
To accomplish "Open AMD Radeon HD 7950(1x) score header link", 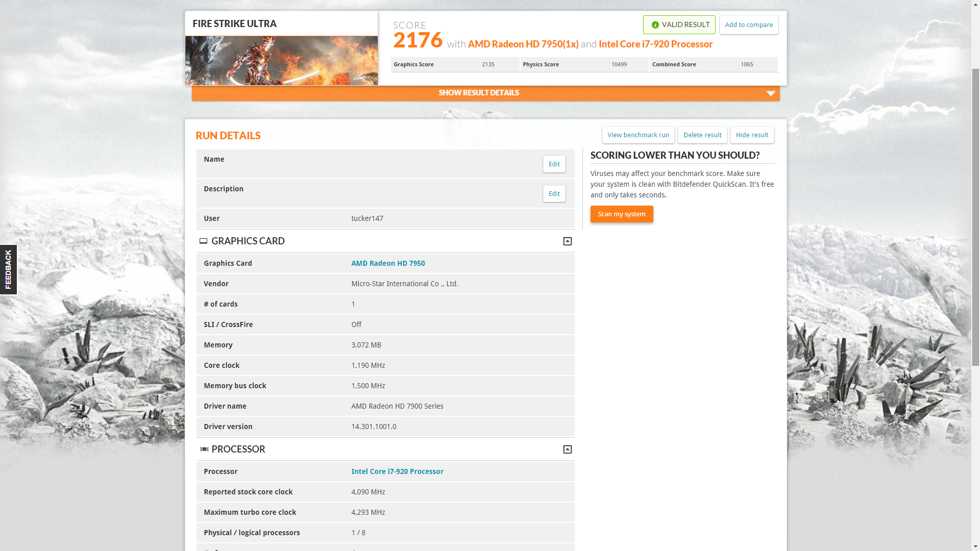I will coord(523,44).
